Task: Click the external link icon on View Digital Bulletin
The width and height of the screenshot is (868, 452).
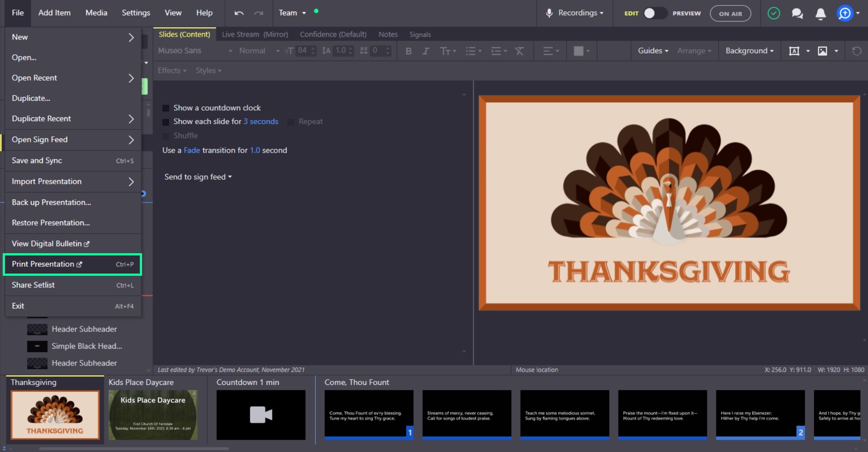Action: 86,244
